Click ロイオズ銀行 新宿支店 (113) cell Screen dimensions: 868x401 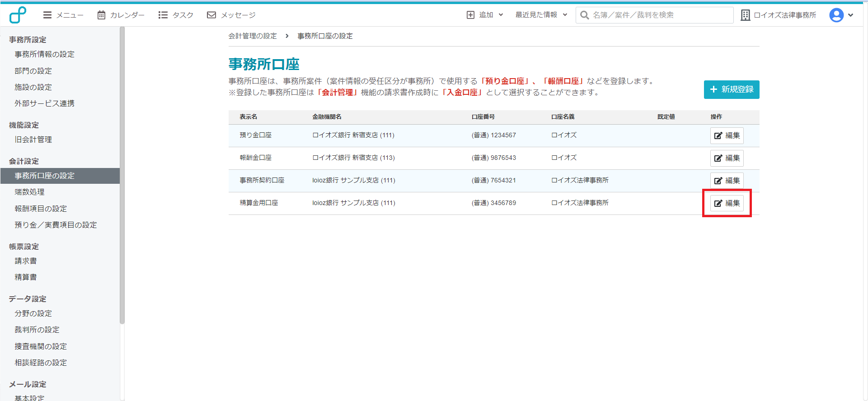(x=354, y=158)
